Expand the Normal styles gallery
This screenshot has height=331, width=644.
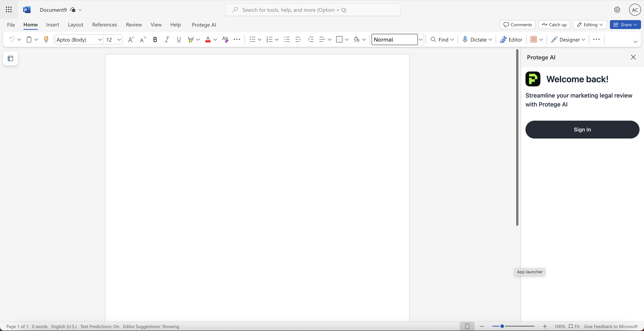(421, 39)
